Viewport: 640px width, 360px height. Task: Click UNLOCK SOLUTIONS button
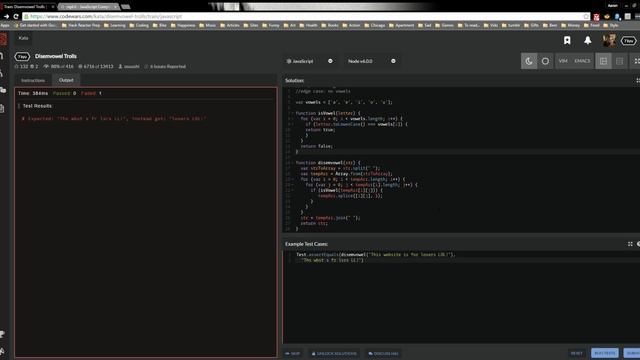pos(334,353)
